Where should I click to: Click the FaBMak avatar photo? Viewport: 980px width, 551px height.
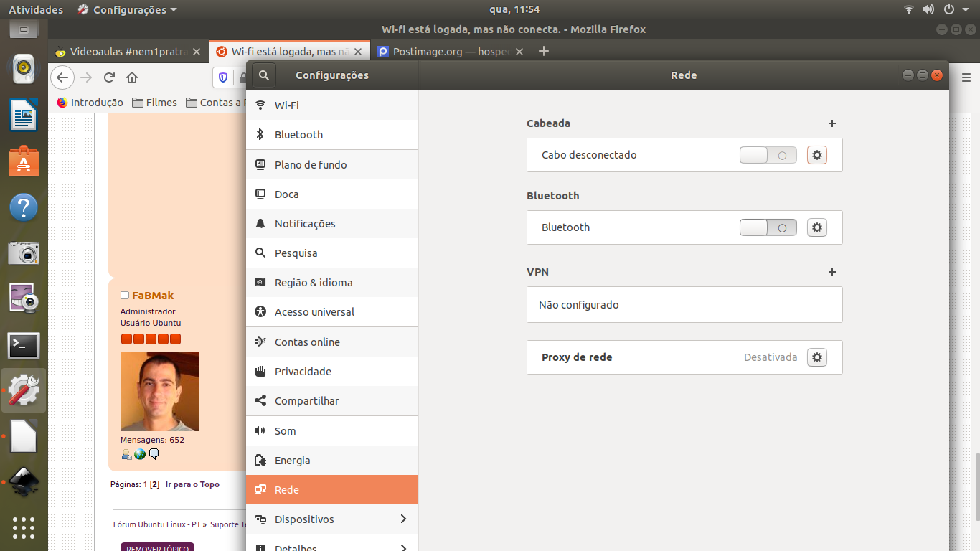(160, 392)
